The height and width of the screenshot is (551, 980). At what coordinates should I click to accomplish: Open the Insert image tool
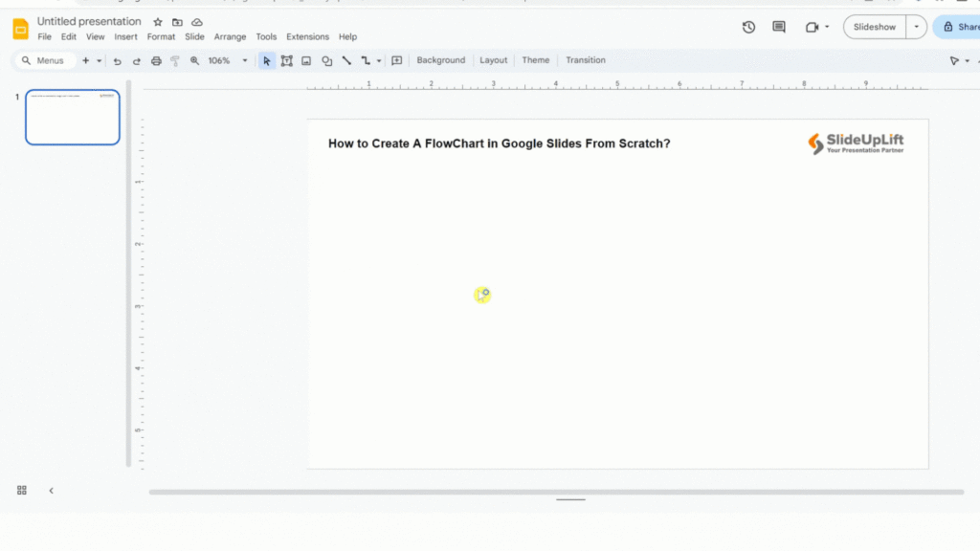307,60
